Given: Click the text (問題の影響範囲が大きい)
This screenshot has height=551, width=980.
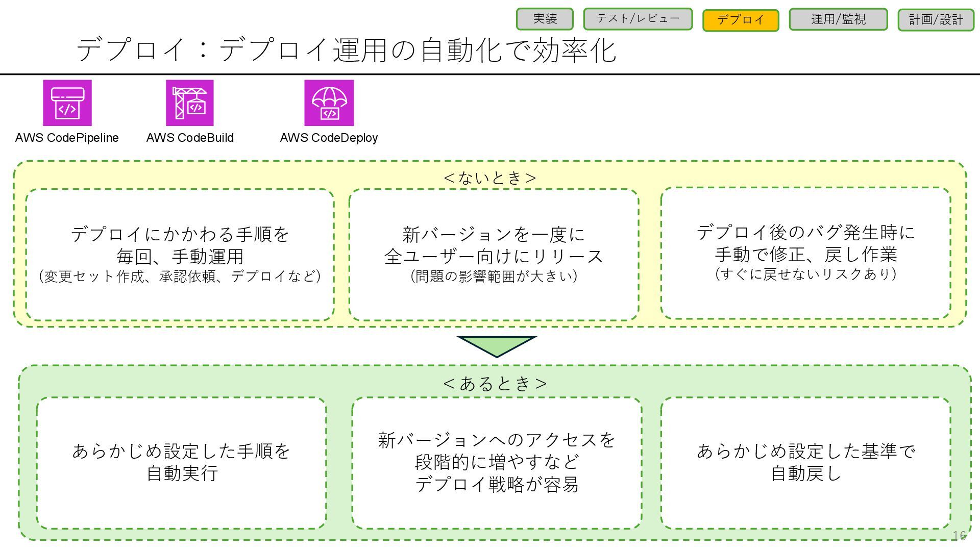Looking at the screenshot, I should click(494, 276).
